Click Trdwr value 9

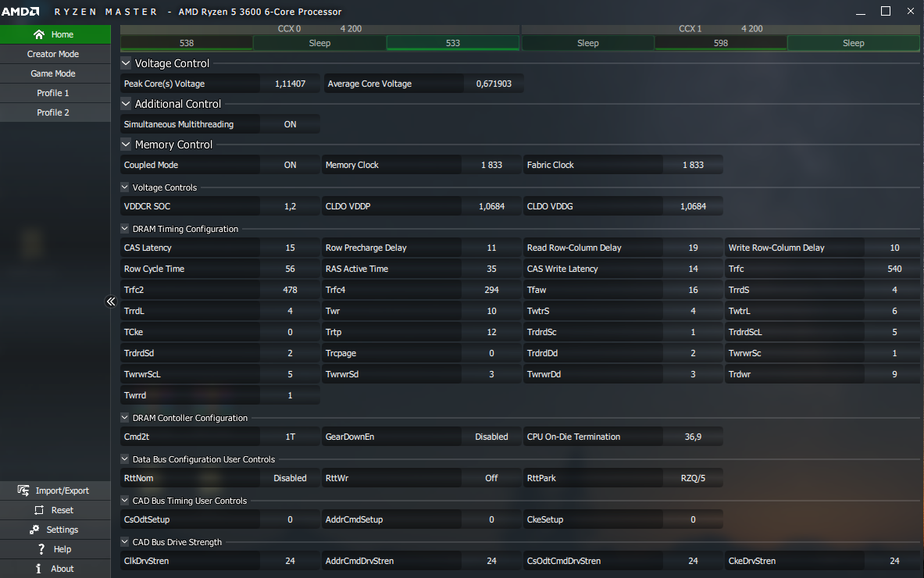pyautogui.click(x=894, y=374)
